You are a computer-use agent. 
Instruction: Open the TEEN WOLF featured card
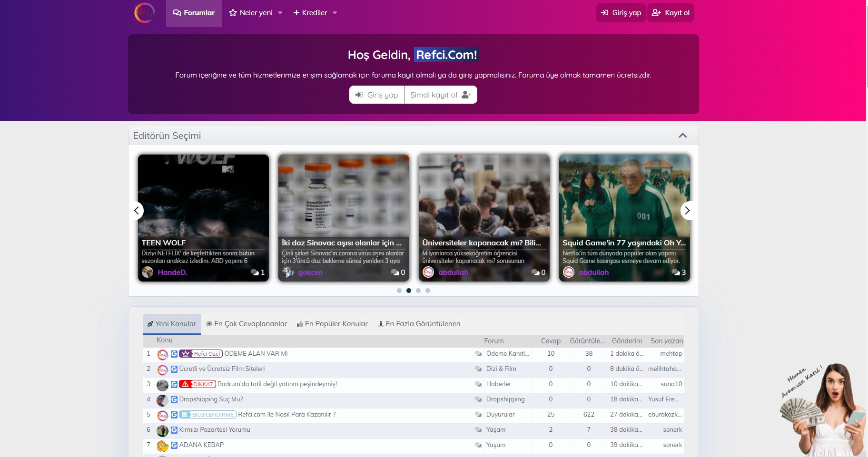203,218
